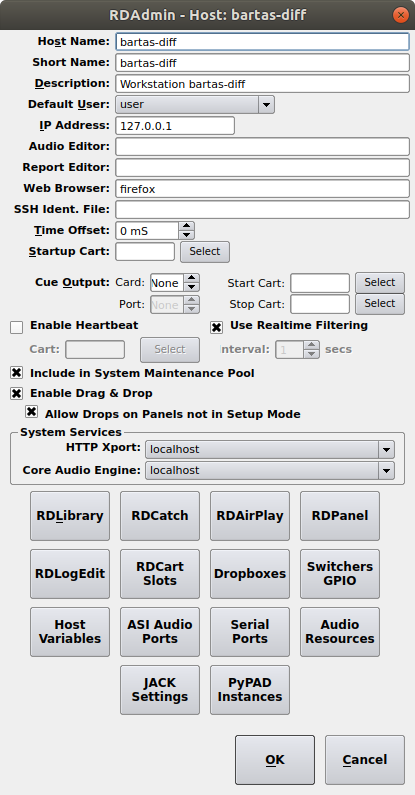This screenshot has height=795, width=415.
Task: Click the Startup Cart input field
Action: tap(145, 251)
